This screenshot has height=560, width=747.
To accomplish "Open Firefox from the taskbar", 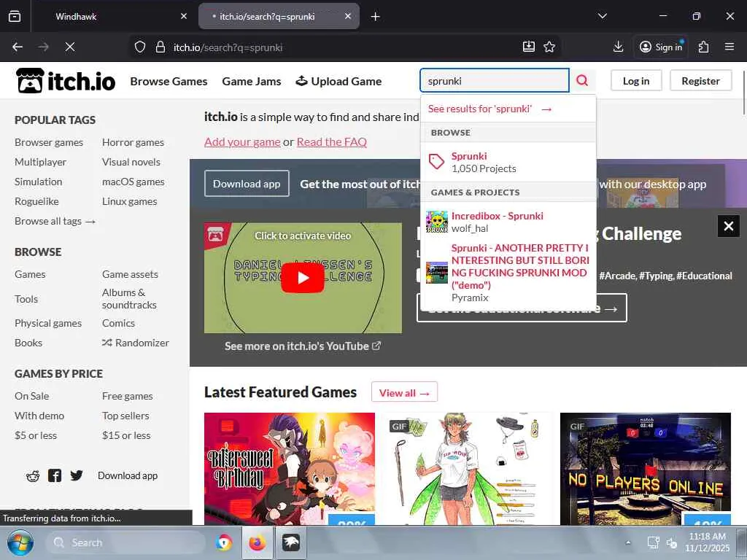I will [258, 542].
